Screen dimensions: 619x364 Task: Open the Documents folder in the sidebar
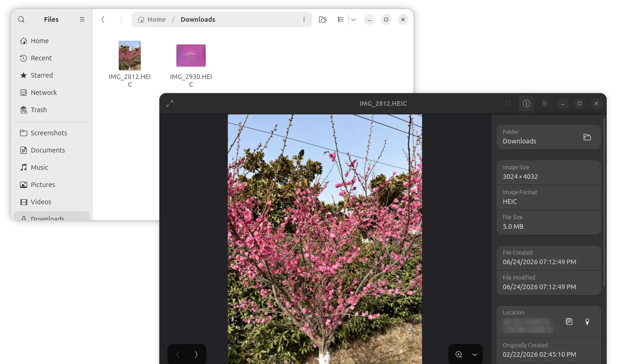tap(52, 150)
